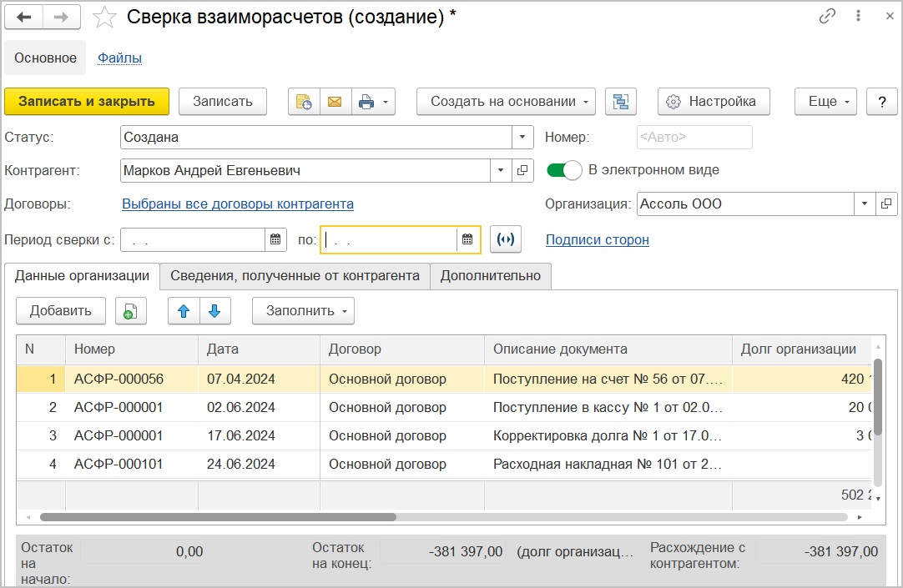Click the table horizontal scrollbar
The image size is (903, 588).
217,517
